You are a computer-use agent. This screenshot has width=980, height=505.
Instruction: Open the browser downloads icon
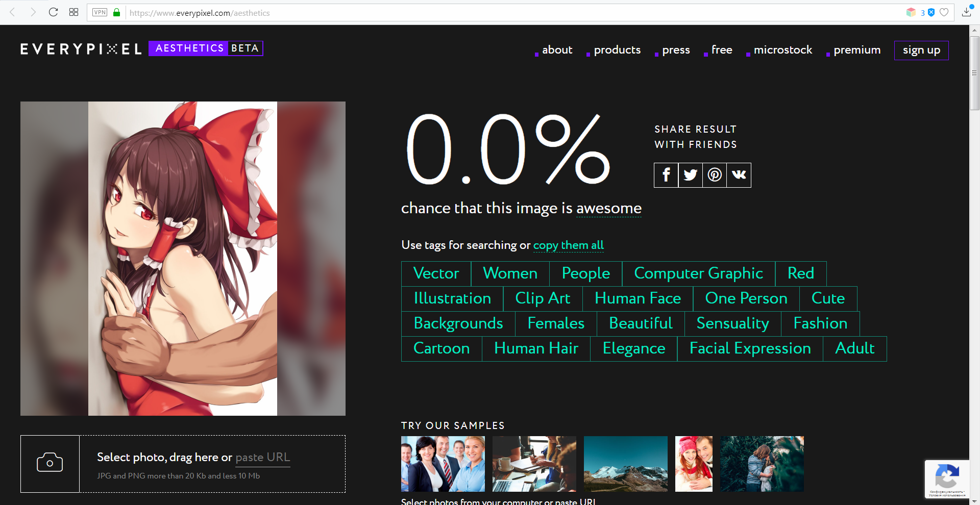[x=967, y=12]
